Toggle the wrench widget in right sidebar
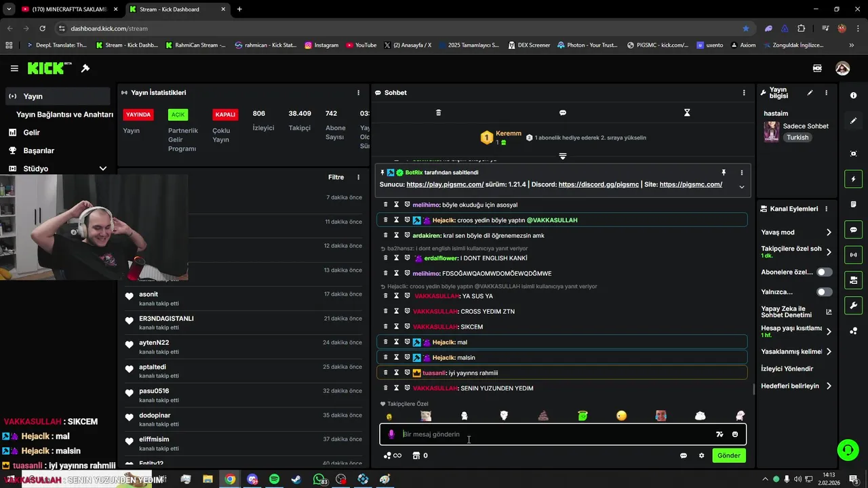The image size is (868, 488). click(x=853, y=306)
